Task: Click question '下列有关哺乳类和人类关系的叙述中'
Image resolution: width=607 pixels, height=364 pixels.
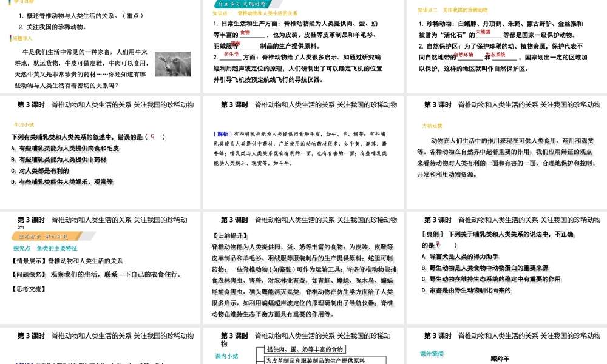Action: [x=61, y=137]
